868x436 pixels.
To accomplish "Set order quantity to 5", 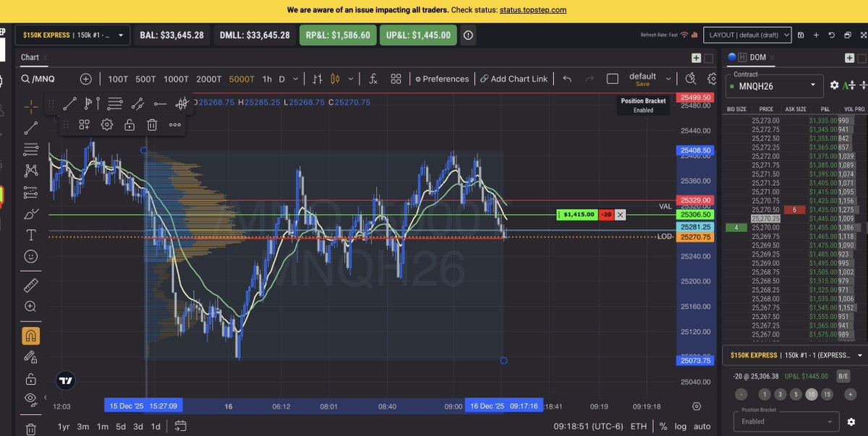I will [x=797, y=395].
